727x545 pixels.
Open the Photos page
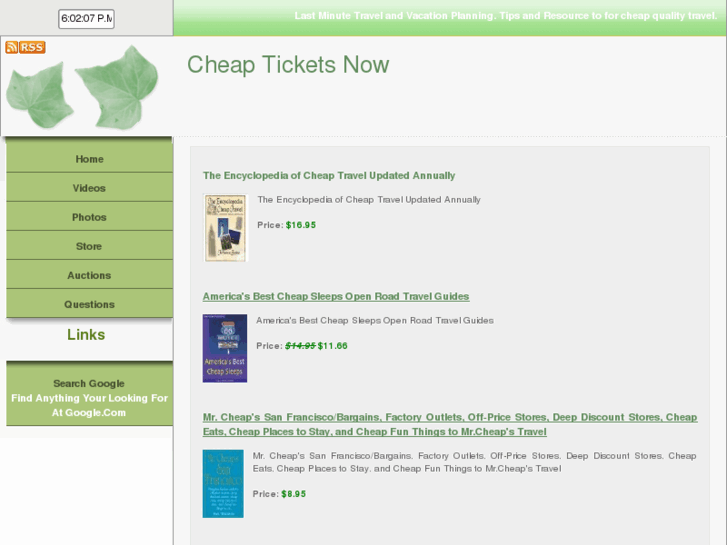coord(89,217)
